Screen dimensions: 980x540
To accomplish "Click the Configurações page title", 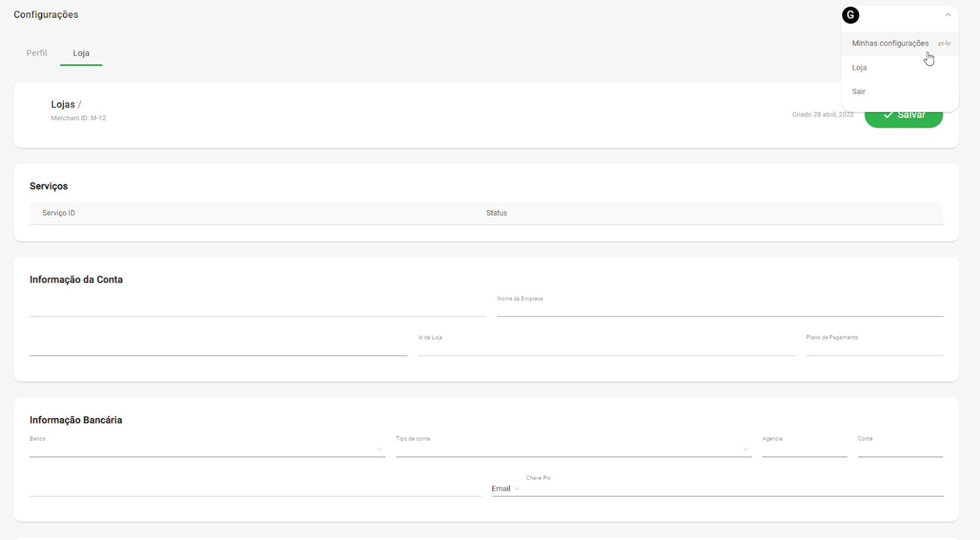I will tap(46, 15).
